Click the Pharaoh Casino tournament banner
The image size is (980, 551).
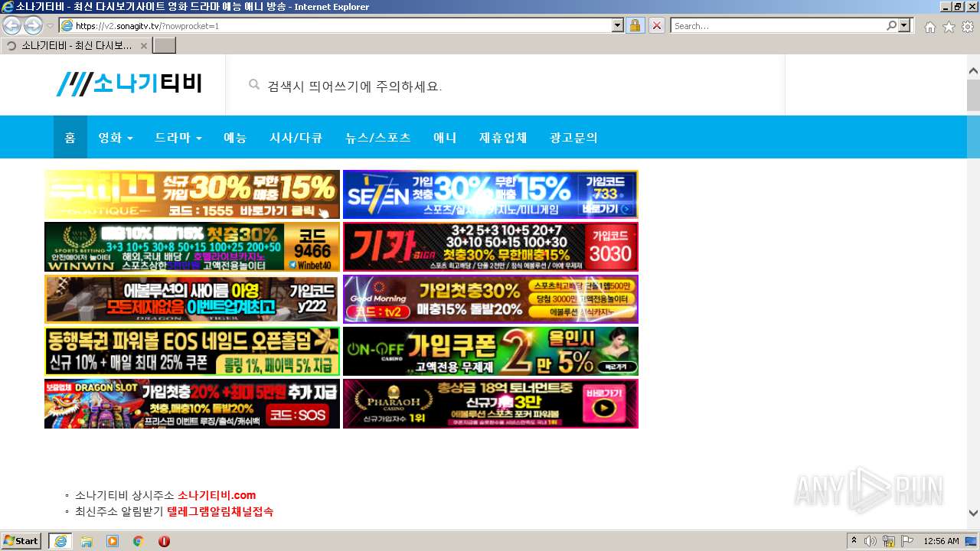pos(491,403)
